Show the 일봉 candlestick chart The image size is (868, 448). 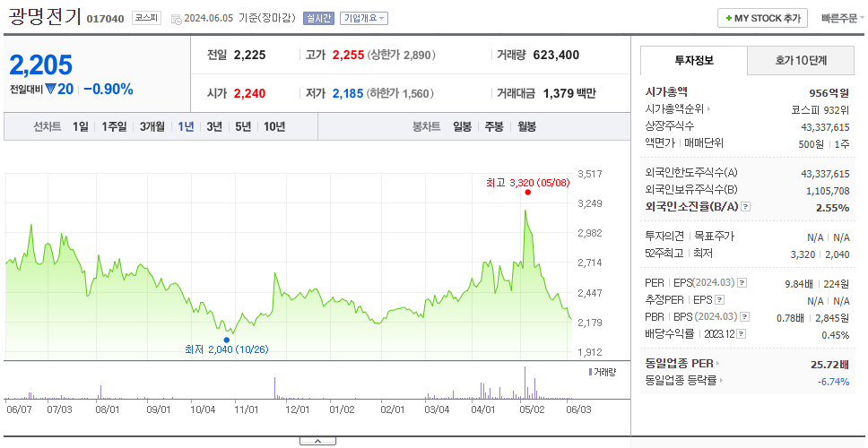462,126
